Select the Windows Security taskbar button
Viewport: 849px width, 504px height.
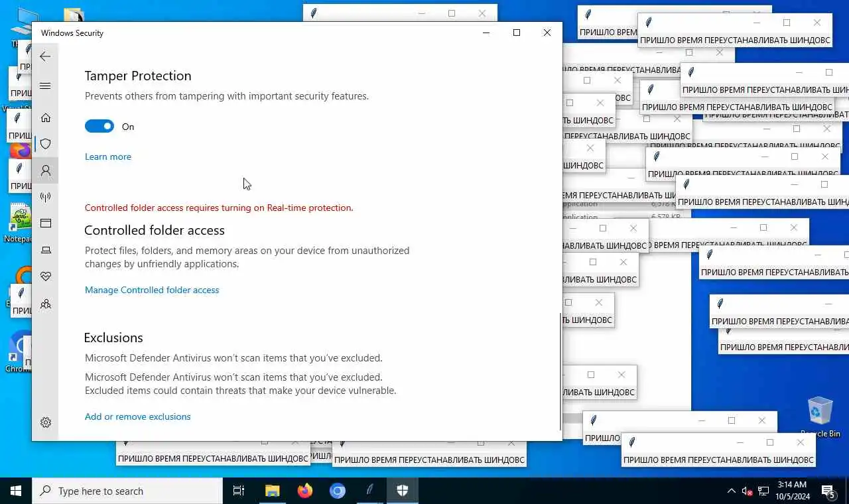[403, 491]
